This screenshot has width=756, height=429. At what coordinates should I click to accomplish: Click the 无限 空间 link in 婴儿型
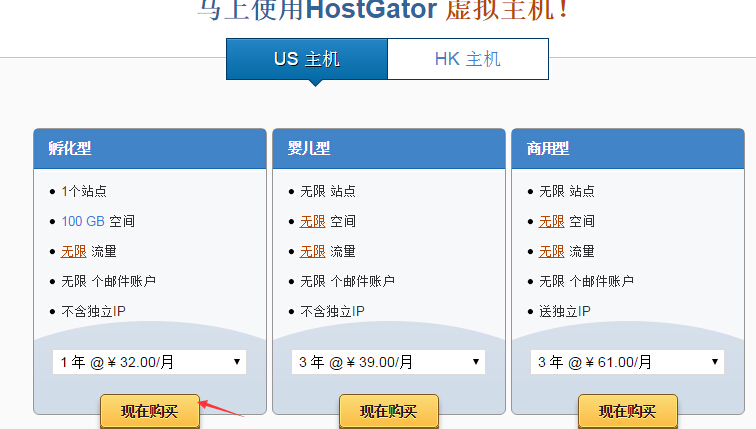312,221
